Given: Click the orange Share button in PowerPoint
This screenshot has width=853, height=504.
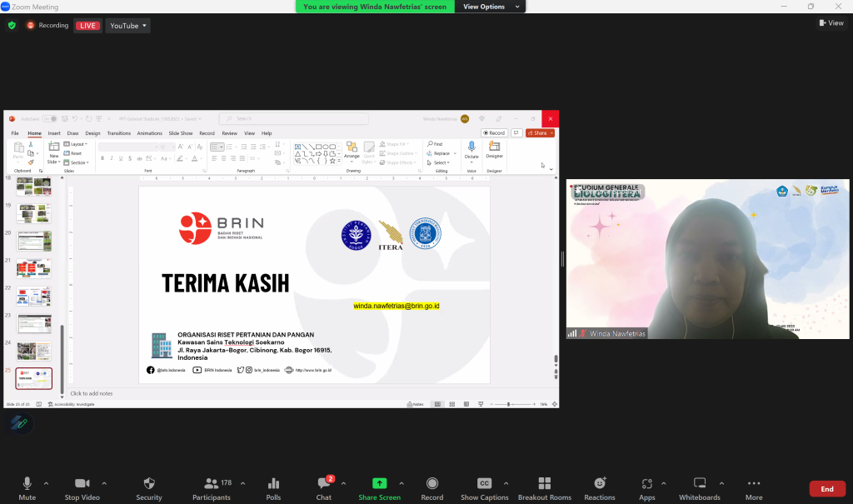Looking at the screenshot, I should pos(540,132).
